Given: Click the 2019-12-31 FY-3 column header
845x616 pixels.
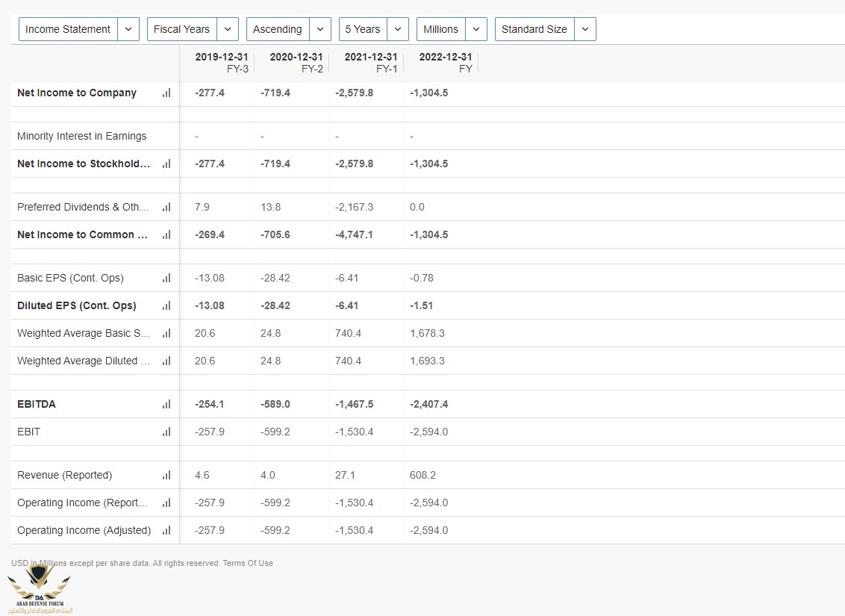Looking at the screenshot, I should click(221, 63).
